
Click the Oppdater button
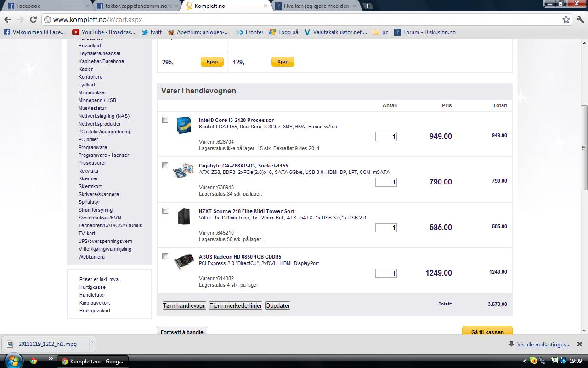[278, 305]
